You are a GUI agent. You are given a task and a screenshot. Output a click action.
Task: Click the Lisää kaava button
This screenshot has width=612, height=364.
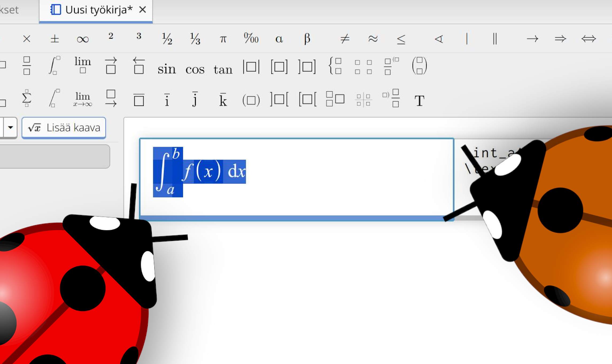point(64,128)
